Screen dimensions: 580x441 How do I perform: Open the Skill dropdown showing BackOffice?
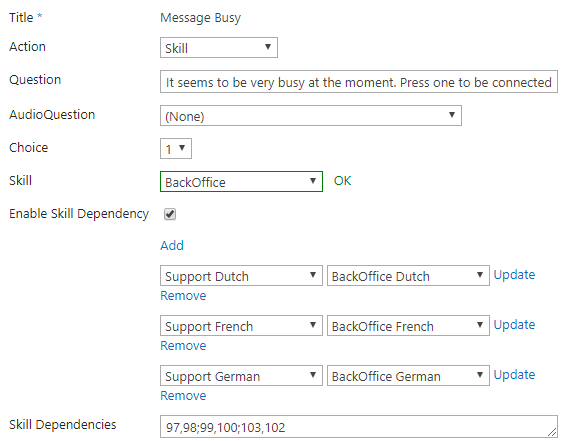241,181
